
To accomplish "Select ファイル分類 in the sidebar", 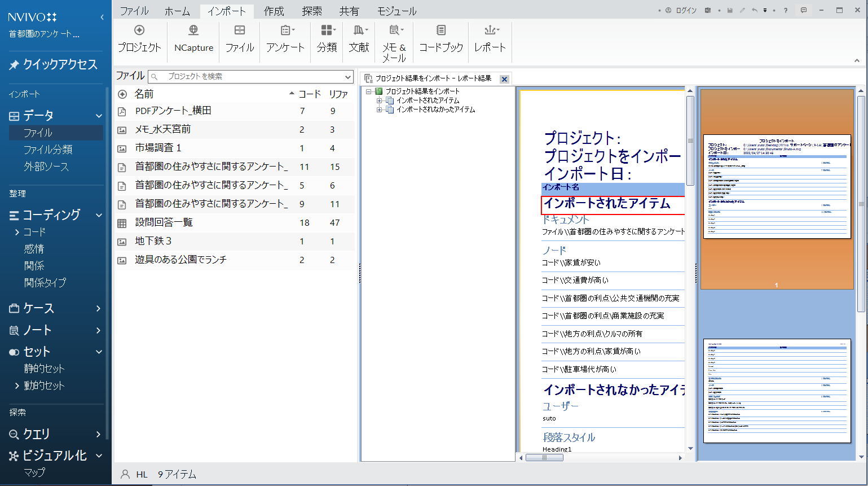I will (48, 150).
